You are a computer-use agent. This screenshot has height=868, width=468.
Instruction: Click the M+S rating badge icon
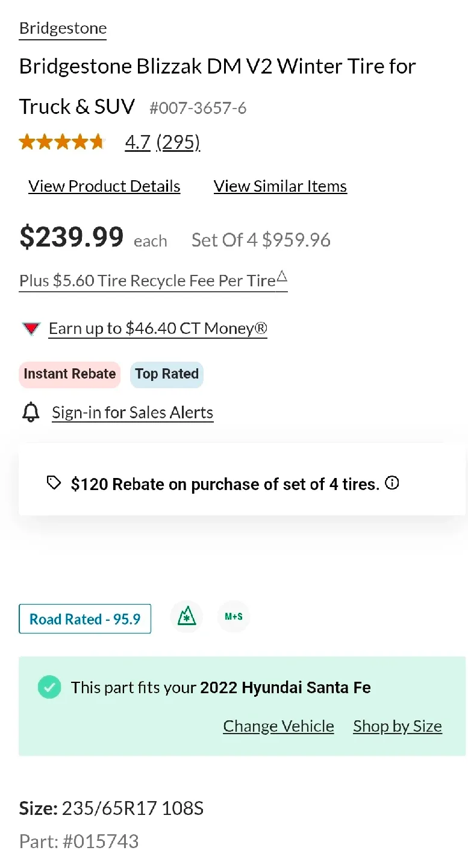(234, 617)
